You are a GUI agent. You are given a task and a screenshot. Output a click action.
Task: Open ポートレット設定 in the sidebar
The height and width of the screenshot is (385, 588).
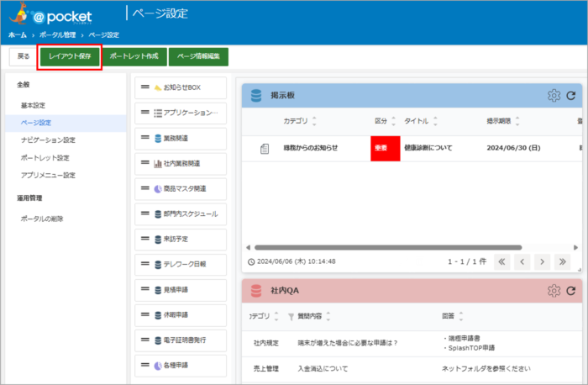pos(45,157)
